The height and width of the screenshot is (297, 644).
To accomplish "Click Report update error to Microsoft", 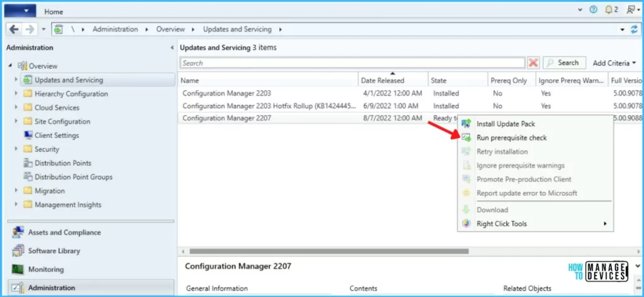I will pos(536,193).
